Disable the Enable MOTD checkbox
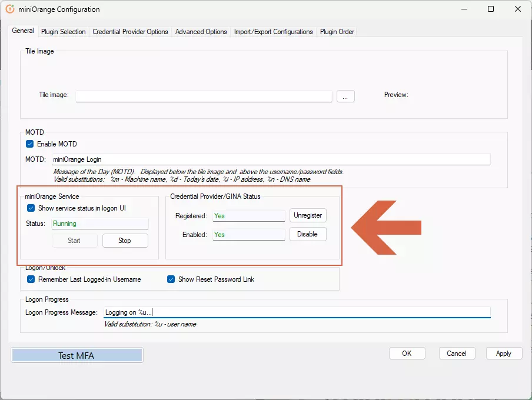532x400 pixels. tap(29, 144)
